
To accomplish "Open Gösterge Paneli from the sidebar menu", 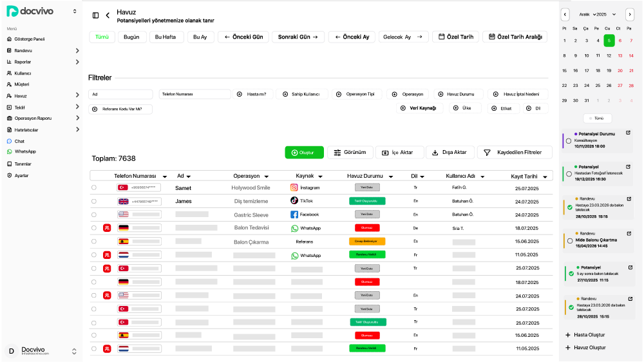I will point(29,39).
